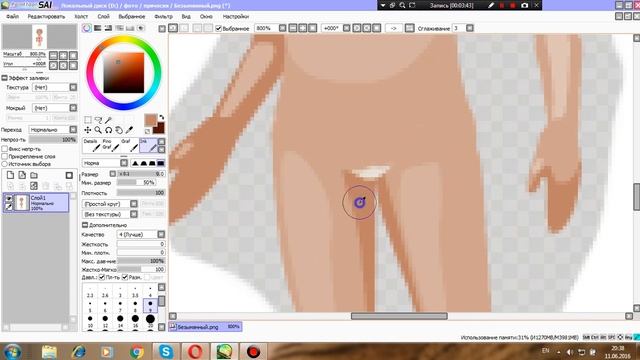Open the Редактировать menu
640x360 pixels.
coord(46,16)
